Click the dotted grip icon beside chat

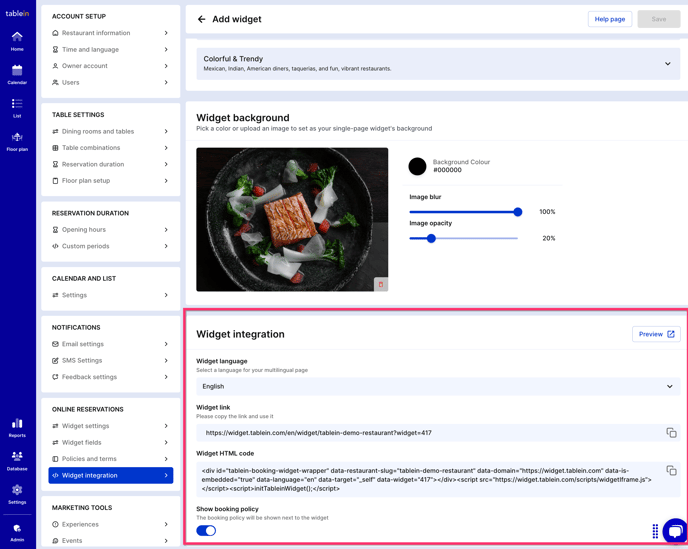(x=655, y=531)
